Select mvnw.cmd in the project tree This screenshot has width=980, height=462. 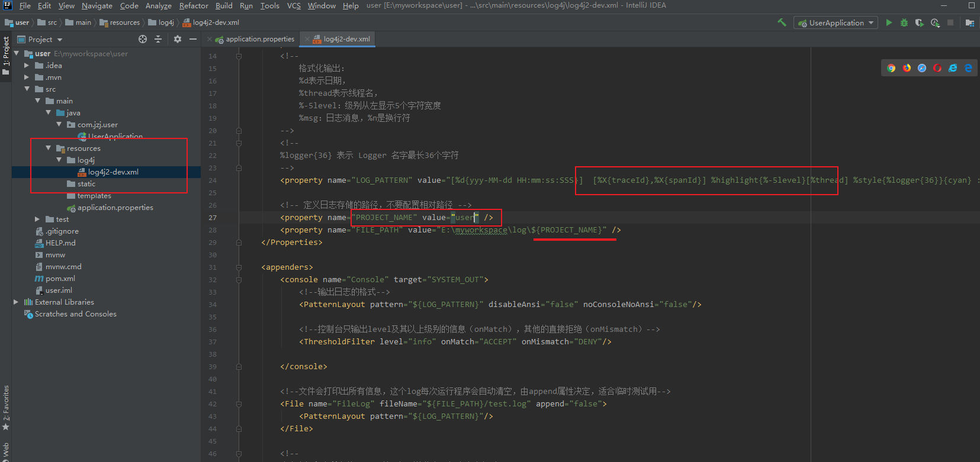[x=63, y=267]
